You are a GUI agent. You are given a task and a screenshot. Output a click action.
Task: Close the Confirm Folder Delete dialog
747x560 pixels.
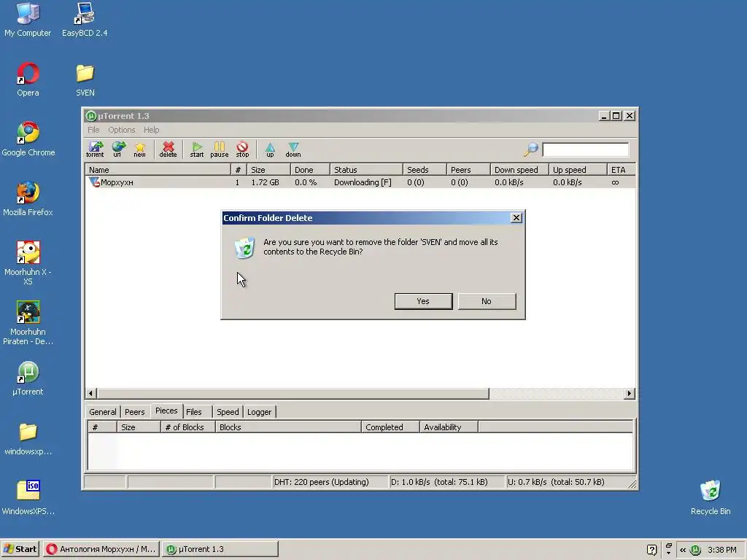tap(516, 217)
